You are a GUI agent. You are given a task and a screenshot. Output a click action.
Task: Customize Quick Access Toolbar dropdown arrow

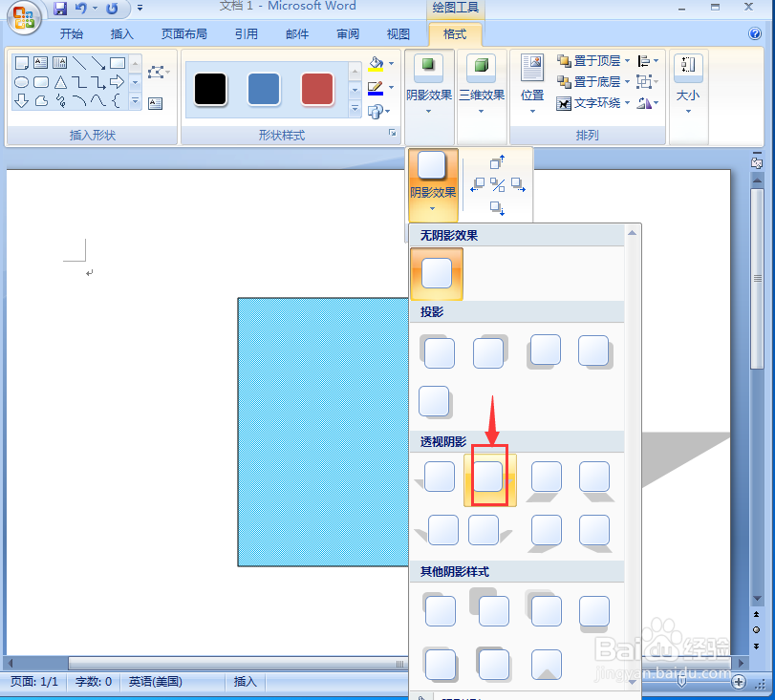click(x=140, y=8)
